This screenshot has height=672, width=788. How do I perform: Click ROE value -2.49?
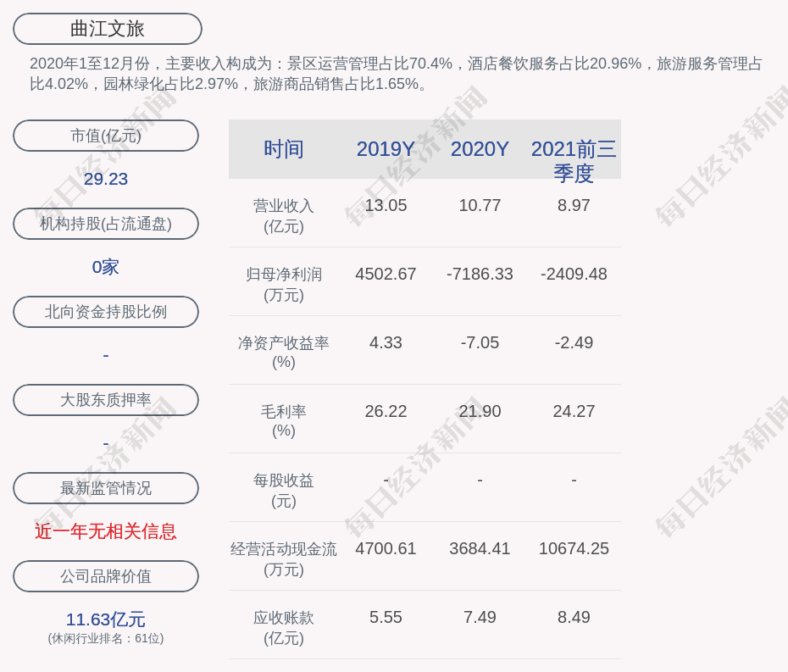574,343
